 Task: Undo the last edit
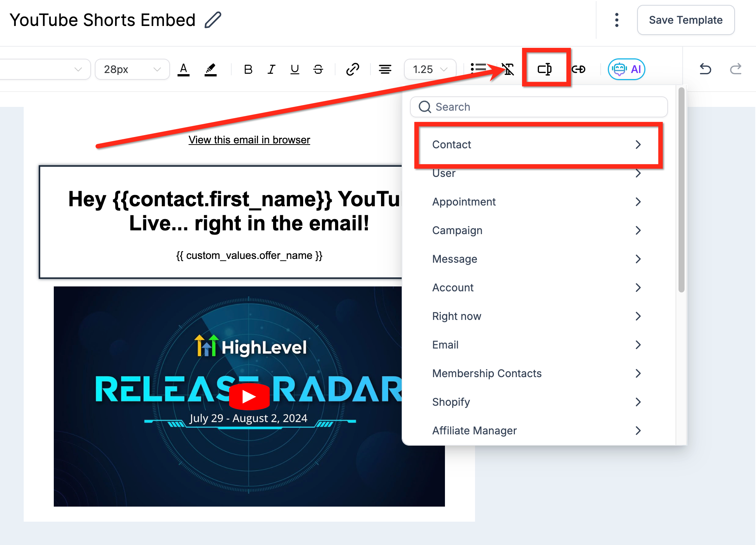click(705, 69)
